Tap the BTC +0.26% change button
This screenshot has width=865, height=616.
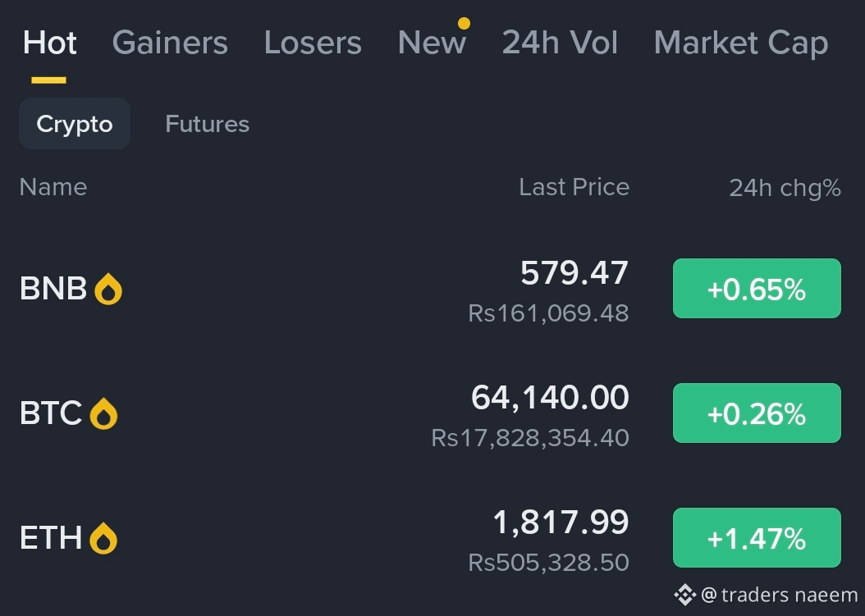click(x=757, y=413)
